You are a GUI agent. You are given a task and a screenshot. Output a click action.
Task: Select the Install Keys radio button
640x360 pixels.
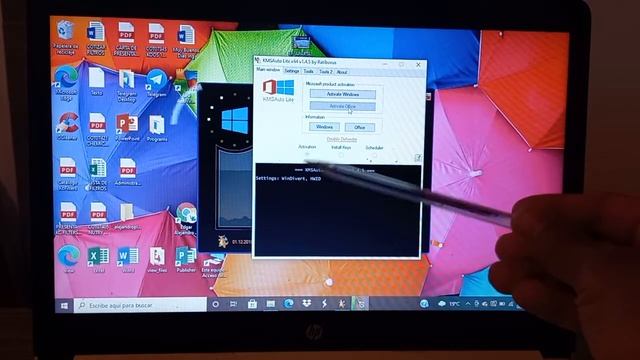pyautogui.click(x=341, y=155)
